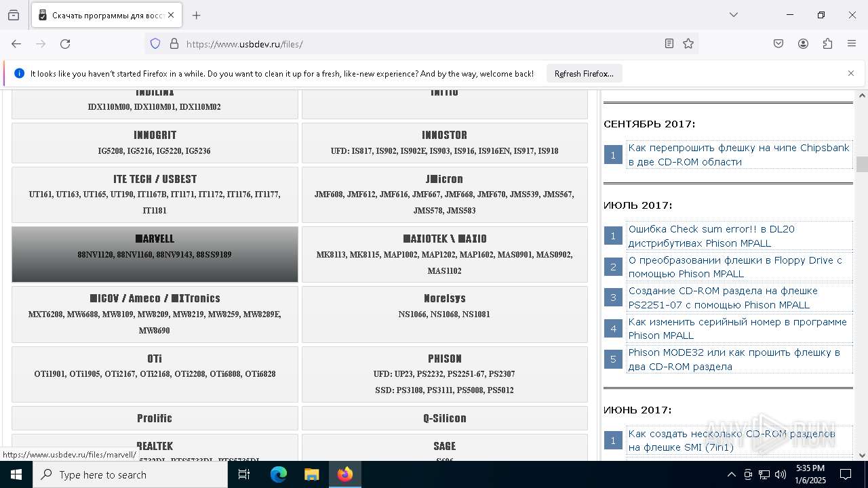Open tracking protection shield icon

(x=155, y=43)
